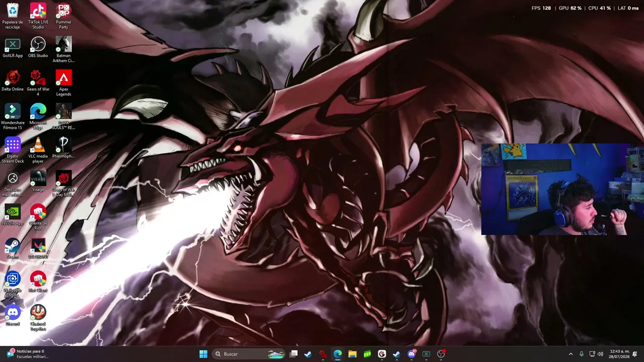
Task: Select the Elgato Stream Deck desktop icon
Action: tap(13, 151)
